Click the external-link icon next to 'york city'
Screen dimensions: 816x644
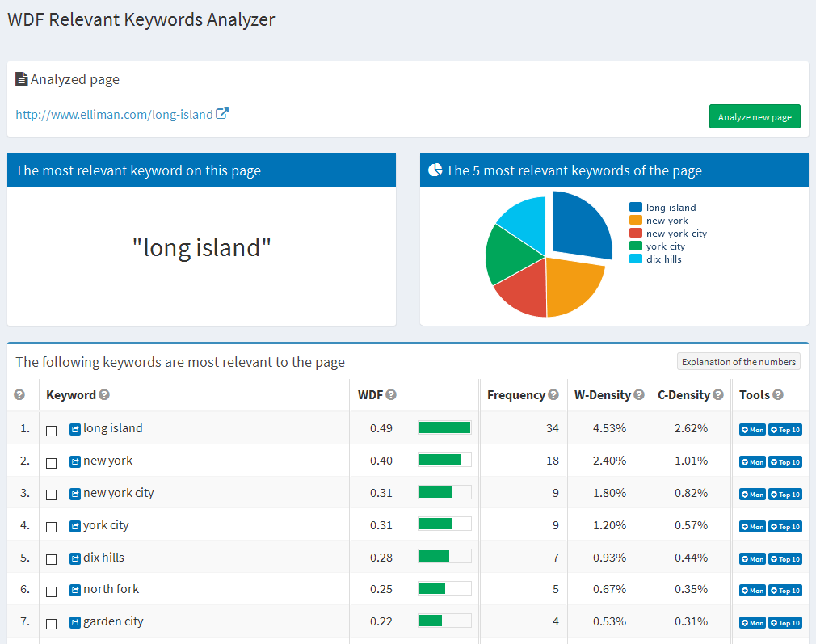[x=74, y=525]
